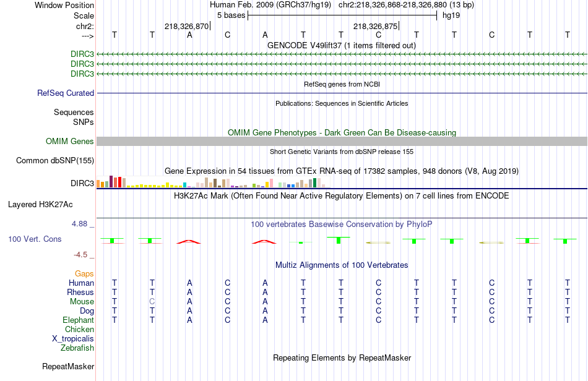Select the Rhesus alignment row label

coord(80,292)
